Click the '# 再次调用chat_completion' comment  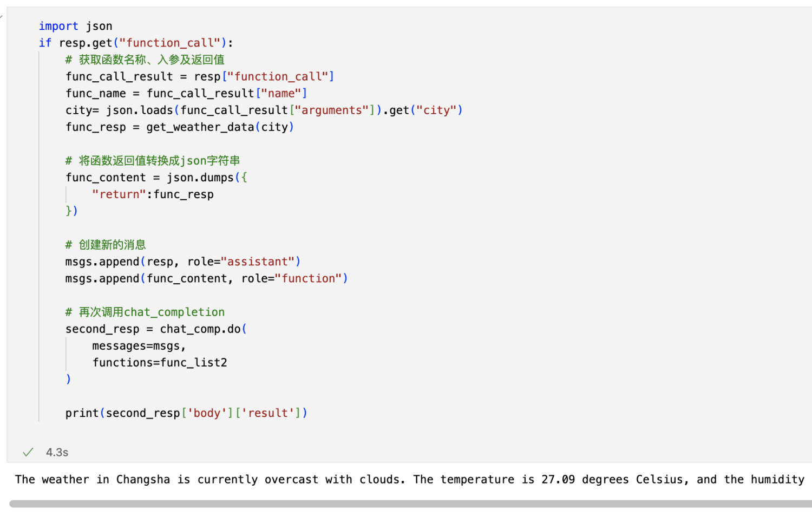[x=145, y=312]
